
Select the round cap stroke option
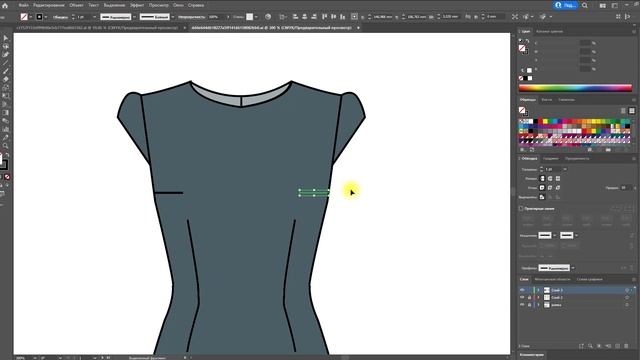pyautogui.click(x=550, y=178)
